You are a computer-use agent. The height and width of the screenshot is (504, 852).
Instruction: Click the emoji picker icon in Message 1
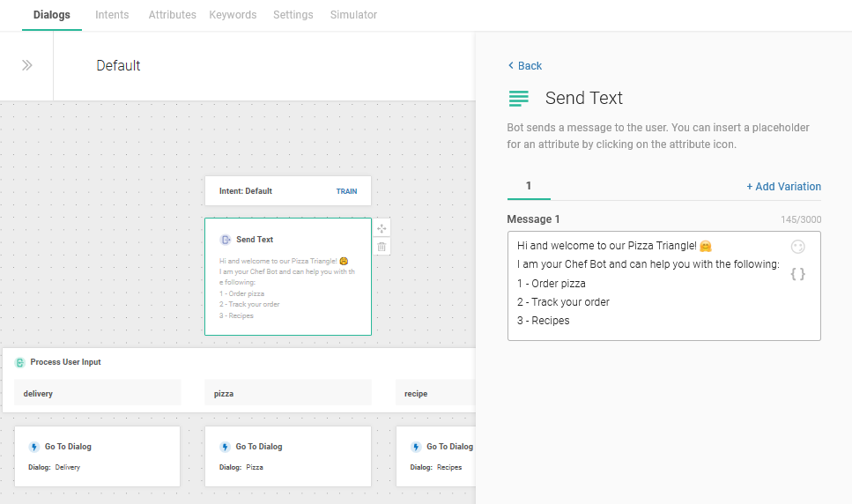coord(797,247)
